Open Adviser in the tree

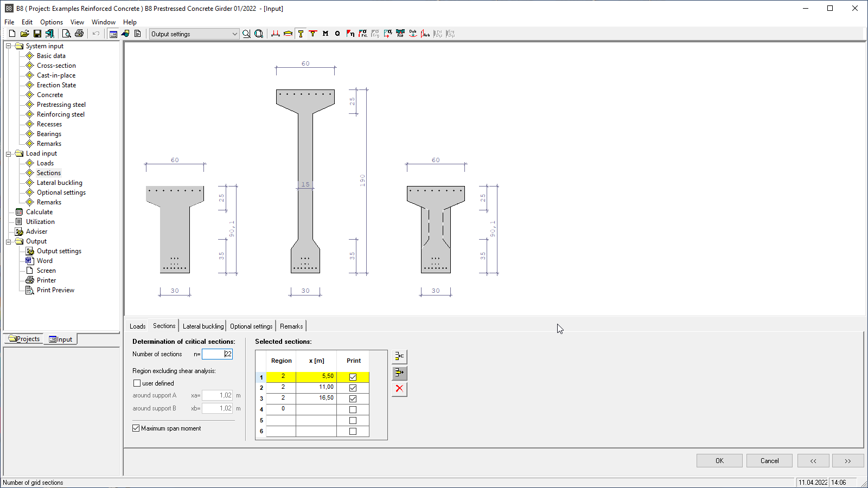tap(36, 232)
